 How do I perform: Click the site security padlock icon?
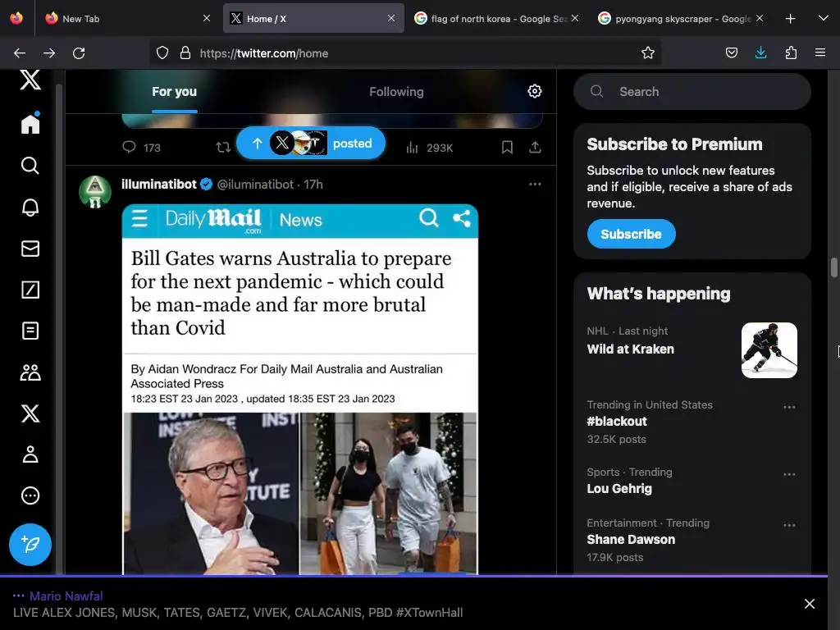pos(185,53)
